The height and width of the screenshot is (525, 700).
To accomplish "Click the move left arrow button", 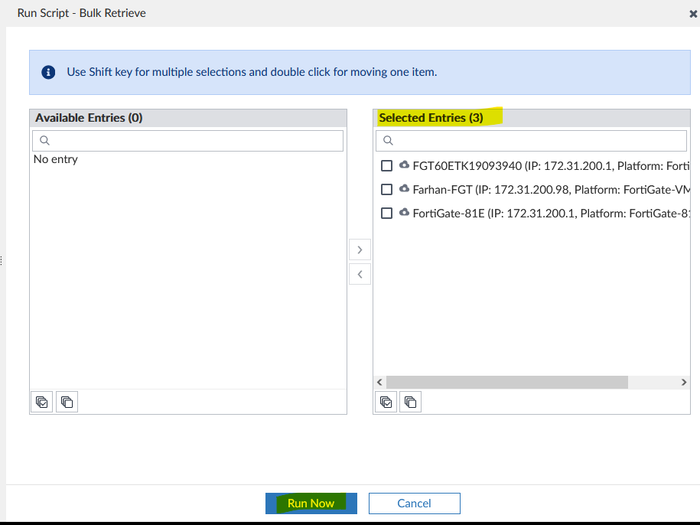I will 360,274.
